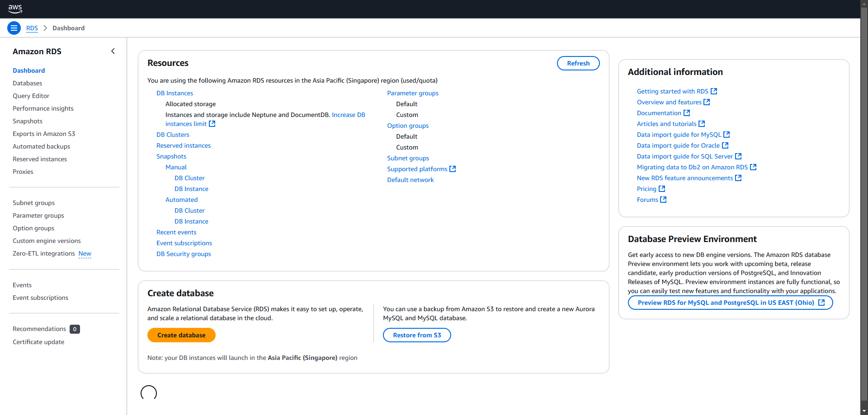
Task: Open Proxies in the sidebar
Action: click(23, 172)
